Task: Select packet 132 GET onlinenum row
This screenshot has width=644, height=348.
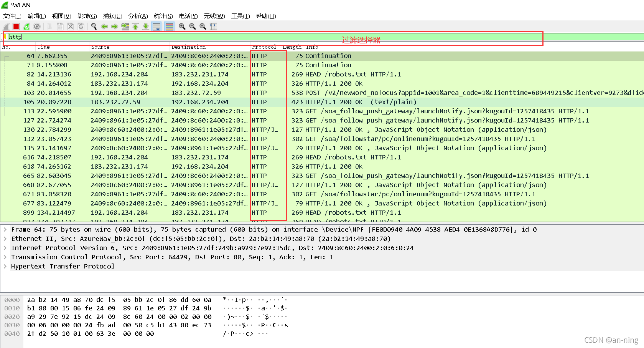Action: click(322, 139)
